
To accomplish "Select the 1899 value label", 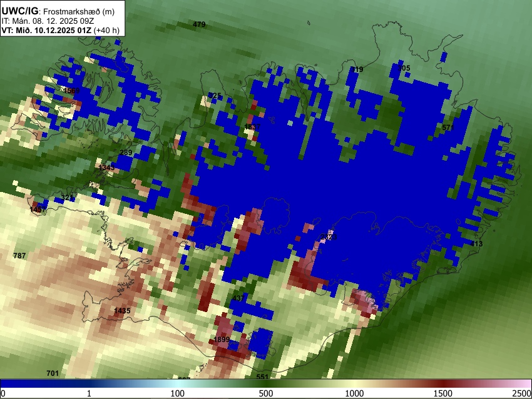I will 222,340.
